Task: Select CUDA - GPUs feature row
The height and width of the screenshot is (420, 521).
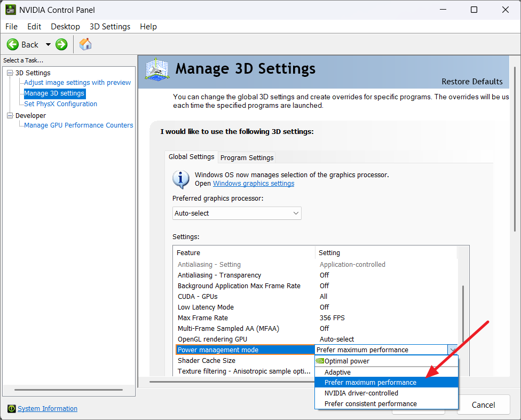Action: (x=317, y=296)
